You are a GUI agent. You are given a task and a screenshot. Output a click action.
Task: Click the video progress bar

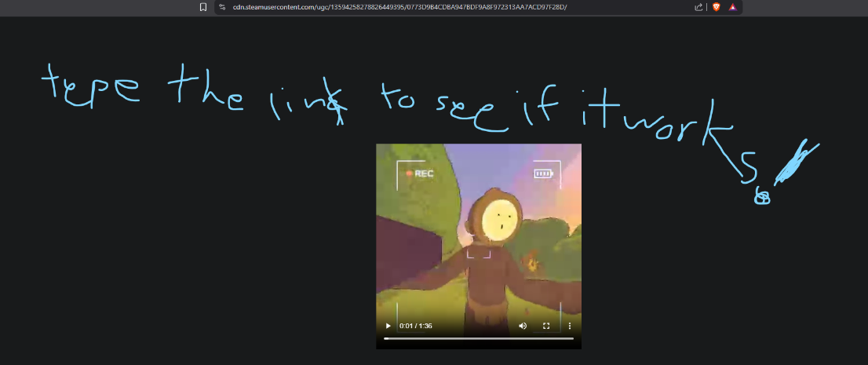coord(479,338)
